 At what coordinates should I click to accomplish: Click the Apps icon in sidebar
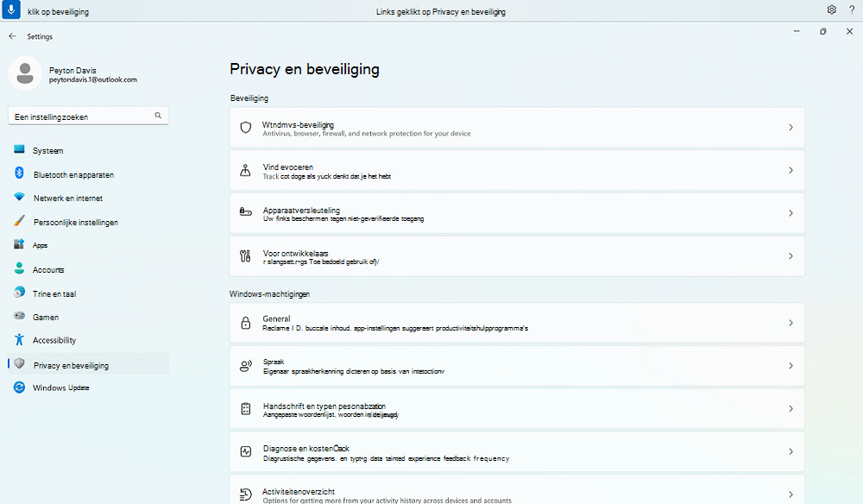[19, 243]
